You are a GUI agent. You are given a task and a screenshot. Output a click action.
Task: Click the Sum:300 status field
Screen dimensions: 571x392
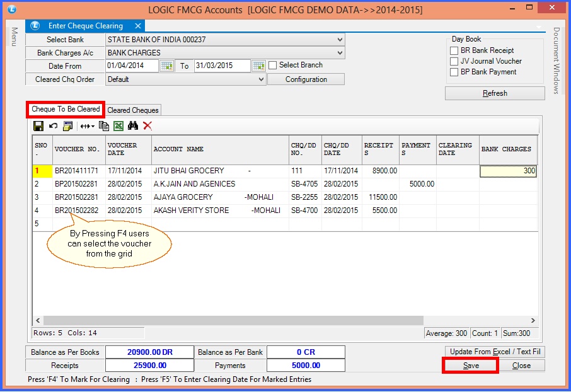coord(519,333)
